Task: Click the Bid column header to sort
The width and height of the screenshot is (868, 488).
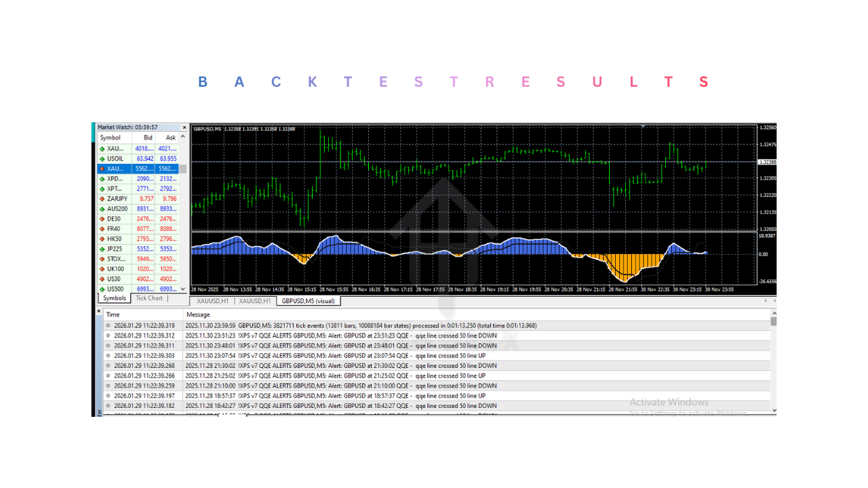Action: point(146,137)
